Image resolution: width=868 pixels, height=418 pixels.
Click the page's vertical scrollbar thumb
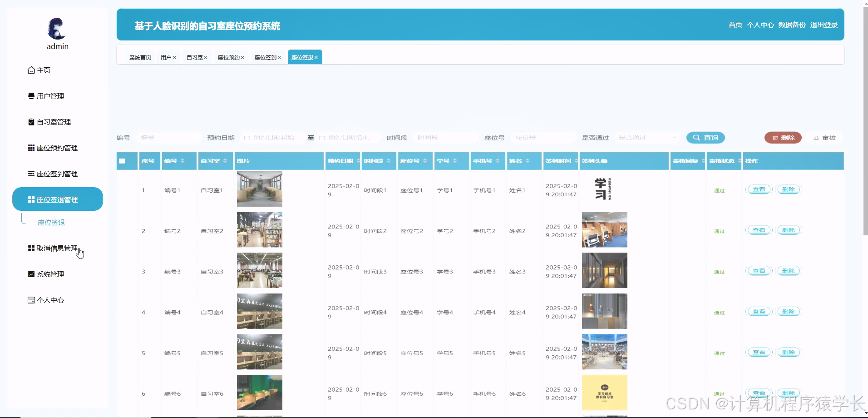point(865,122)
